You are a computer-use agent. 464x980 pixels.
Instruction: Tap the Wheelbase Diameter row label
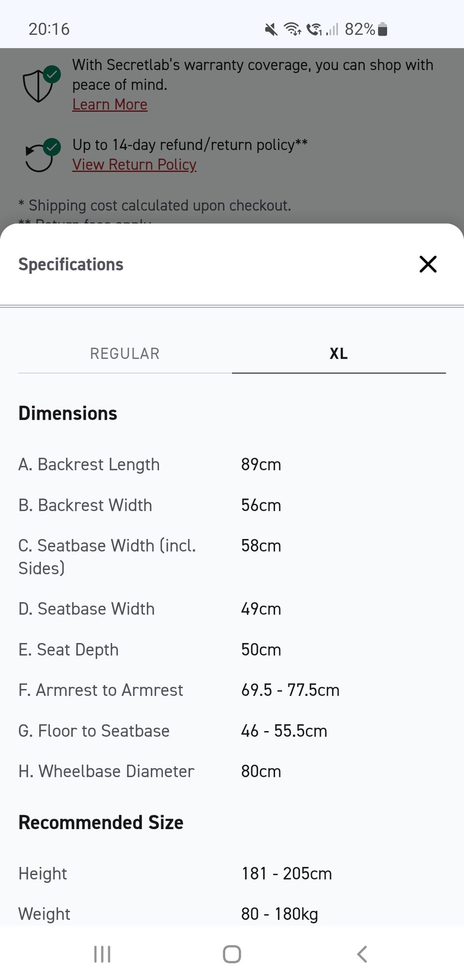point(106,771)
